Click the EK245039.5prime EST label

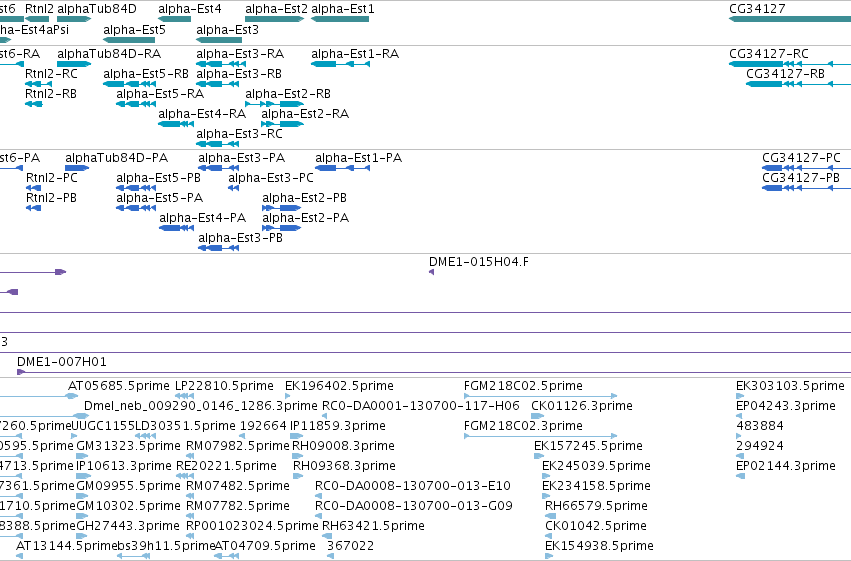(x=596, y=466)
